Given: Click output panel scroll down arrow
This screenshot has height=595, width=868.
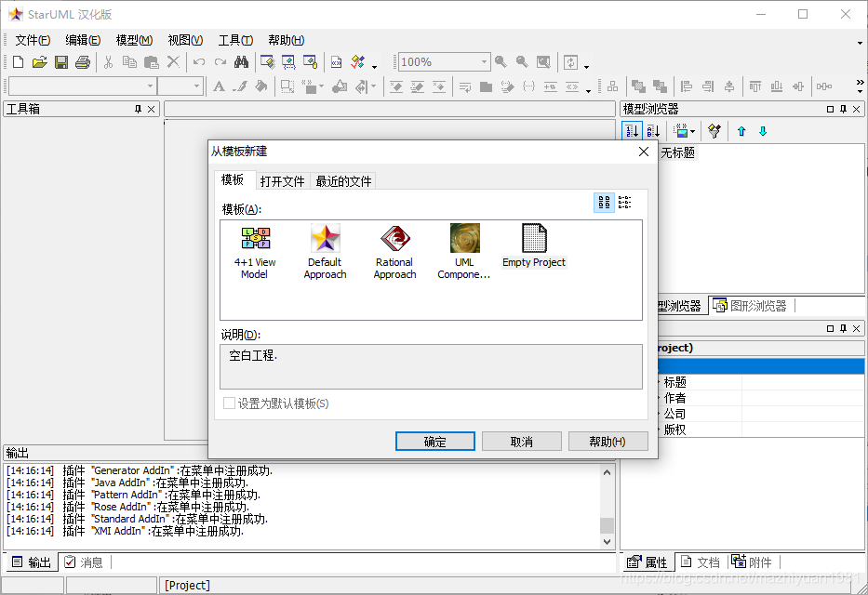Looking at the screenshot, I should pyautogui.click(x=608, y=541).
